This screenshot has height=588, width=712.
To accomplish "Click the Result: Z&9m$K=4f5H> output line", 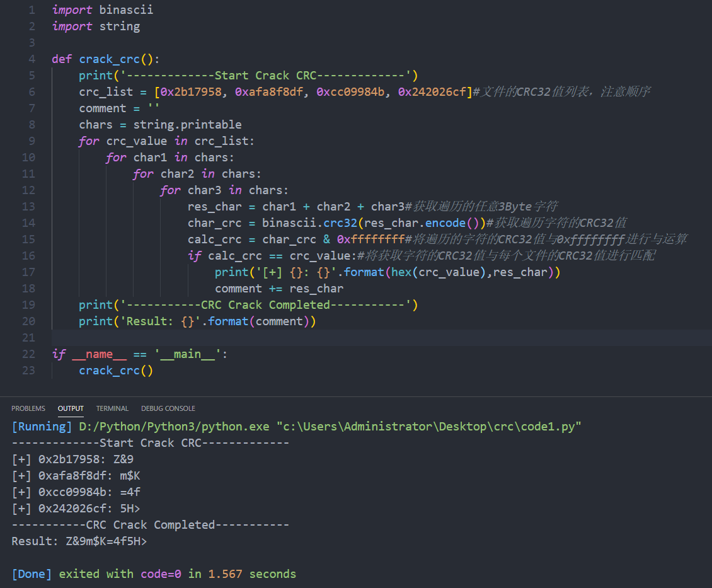I will (82, 541).
